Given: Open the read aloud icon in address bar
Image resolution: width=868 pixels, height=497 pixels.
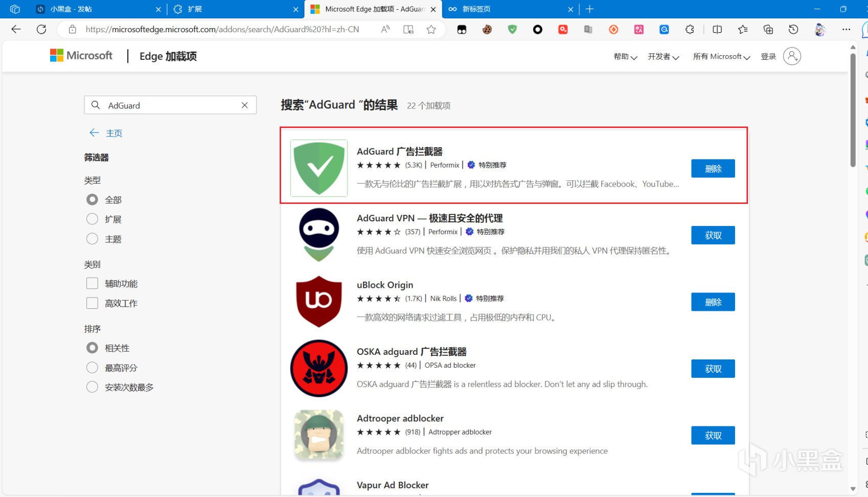Looking at the screenshot, I should point(385,29).
